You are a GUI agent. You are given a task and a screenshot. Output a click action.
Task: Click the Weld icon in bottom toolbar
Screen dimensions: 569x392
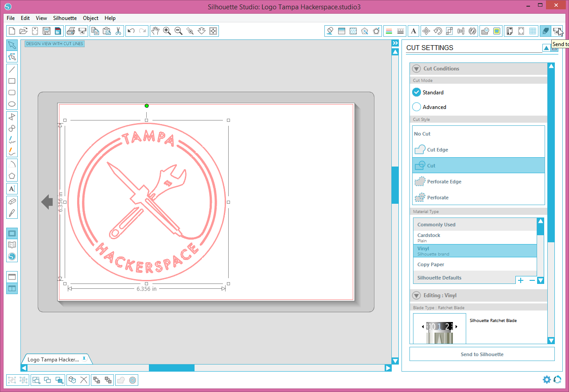coord(120,380)
